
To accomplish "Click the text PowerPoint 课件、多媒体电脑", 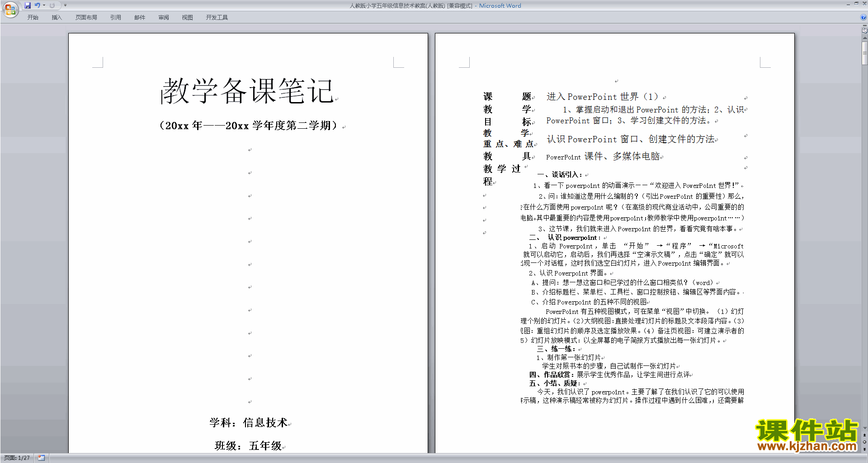I will point(603,156).
